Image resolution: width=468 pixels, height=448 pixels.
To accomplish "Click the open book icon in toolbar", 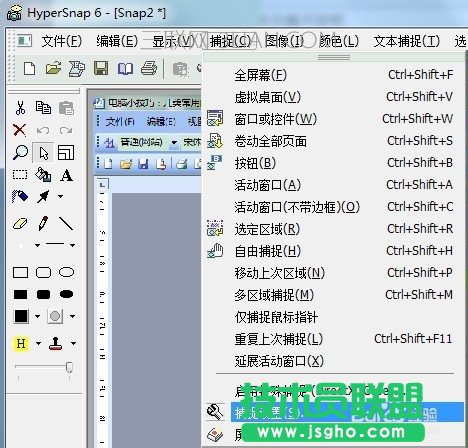I will click(x=125, y=69).
